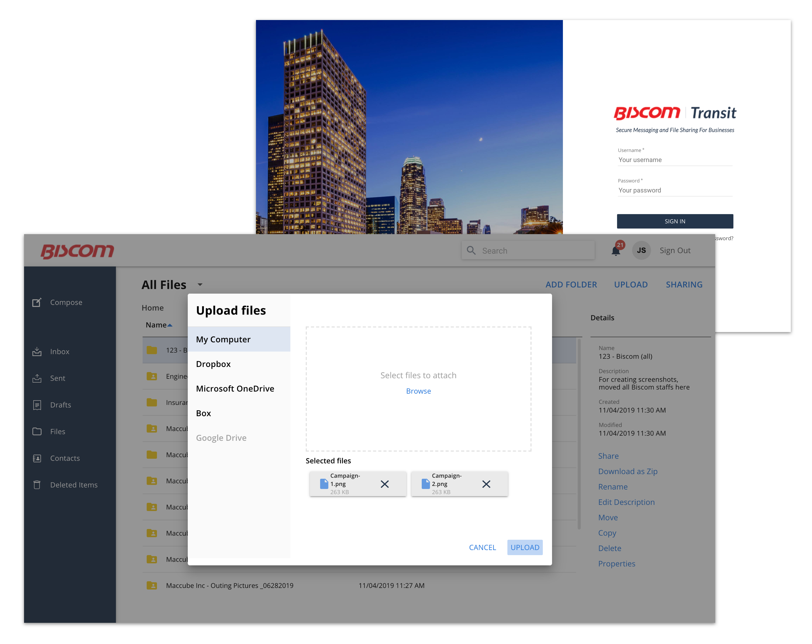Click the Inbox tray icon
The image size is (812, 644).
[37, 351]
